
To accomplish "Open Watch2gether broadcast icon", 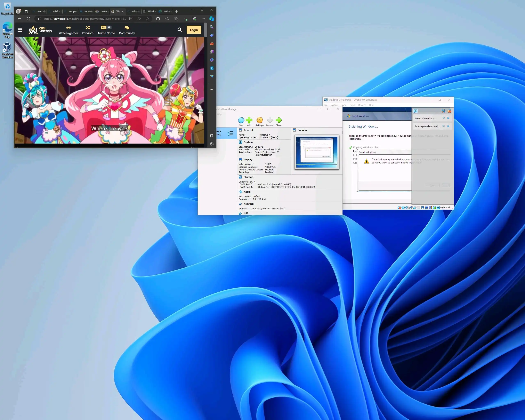I will pyautogui.click(x=68, y=27).
